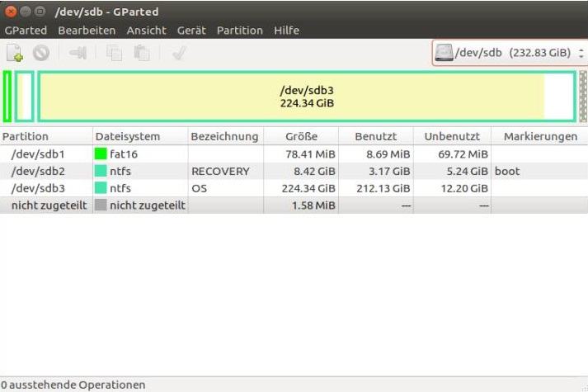This screenshot has height=392, width=588.
Task: Sort by Benutzt column header
Action: click(376, 136)
